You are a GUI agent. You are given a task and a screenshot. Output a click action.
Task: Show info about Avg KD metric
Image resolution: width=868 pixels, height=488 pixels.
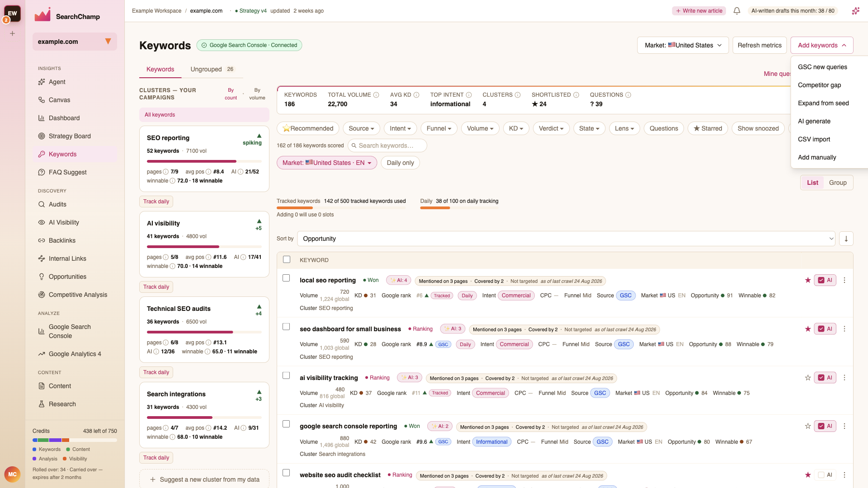[x=416, y=95]
